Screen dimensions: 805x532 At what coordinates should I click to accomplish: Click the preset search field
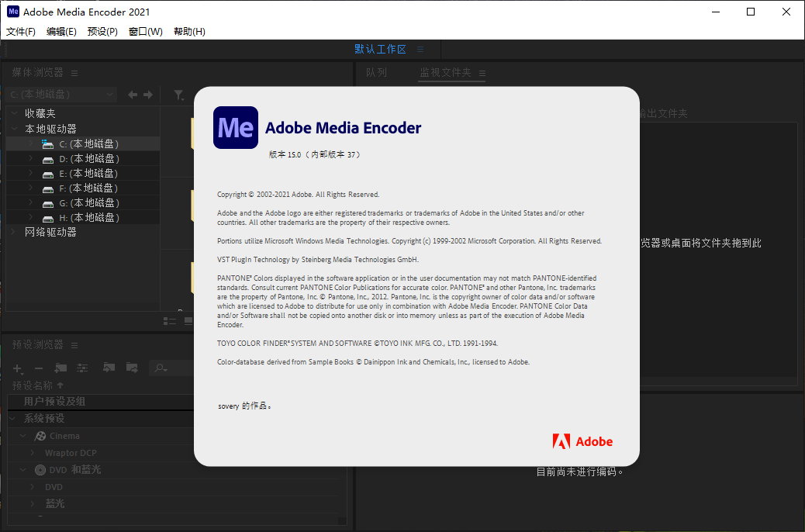pyautogui.click(x=171, y=368)
